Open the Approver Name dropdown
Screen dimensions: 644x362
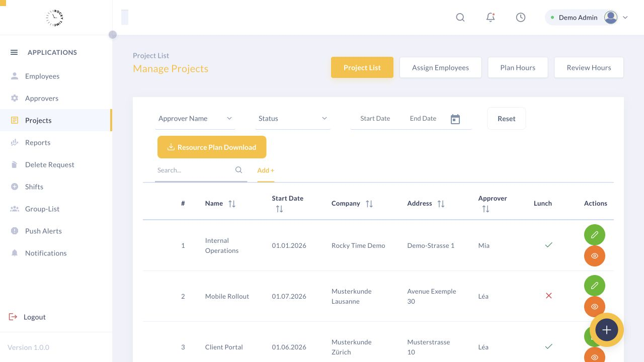click(195, 119)
